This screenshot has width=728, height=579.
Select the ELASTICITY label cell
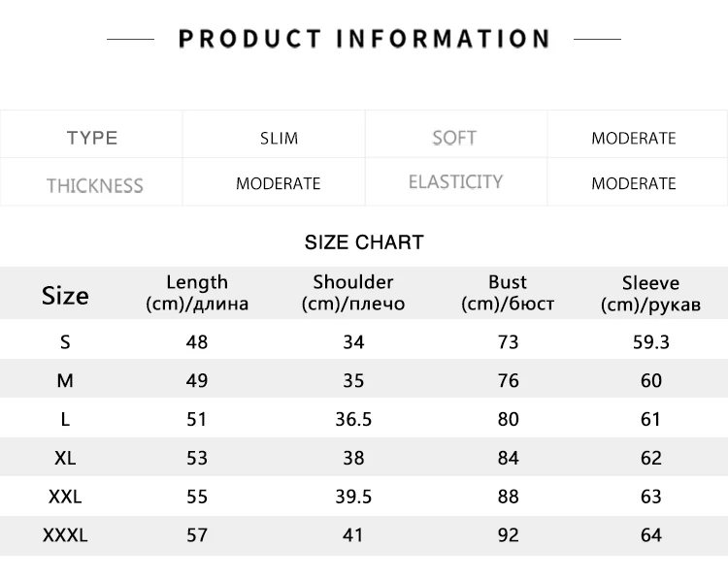click(x=455, y=181)
